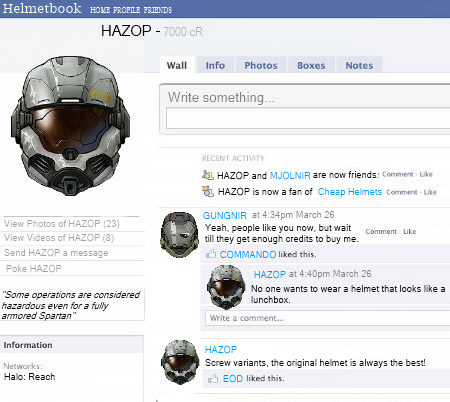Open the COMMANDO profile link

tap(248, 255)
